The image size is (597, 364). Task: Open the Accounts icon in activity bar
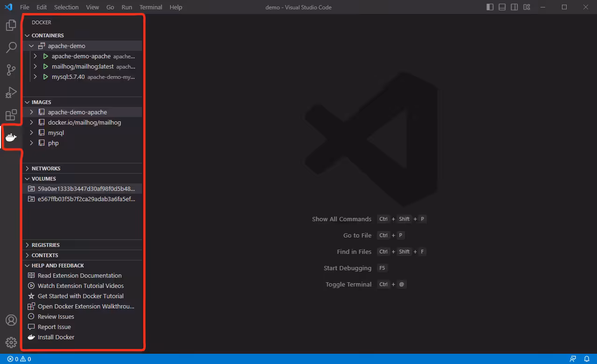click(x=11, y=321)
